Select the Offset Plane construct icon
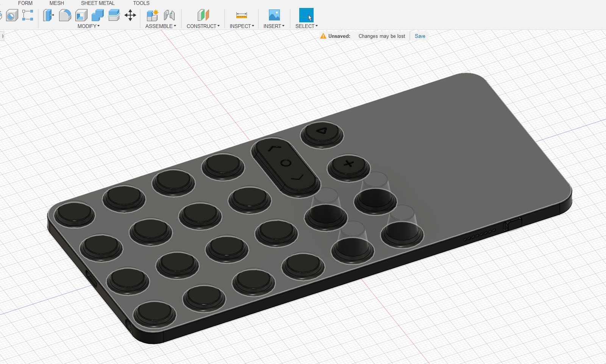The height and width of the screenshot is (364, 606). coord(203,15)
